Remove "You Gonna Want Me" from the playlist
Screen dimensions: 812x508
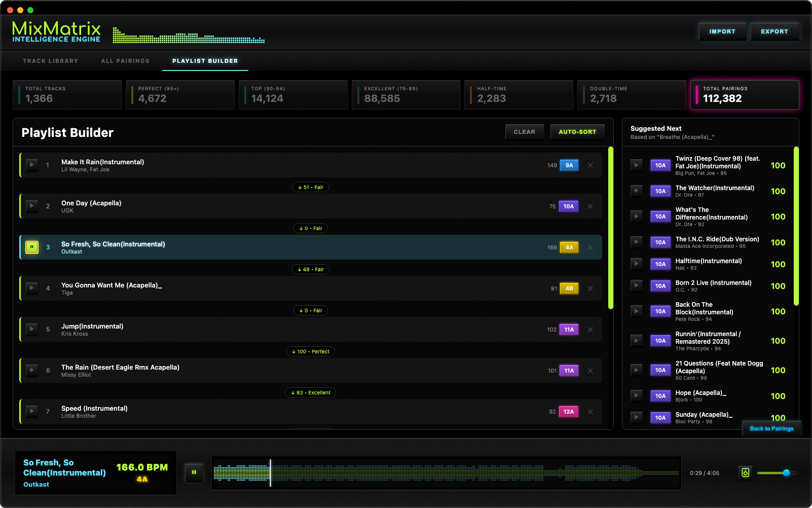click(x=590, y=288)
